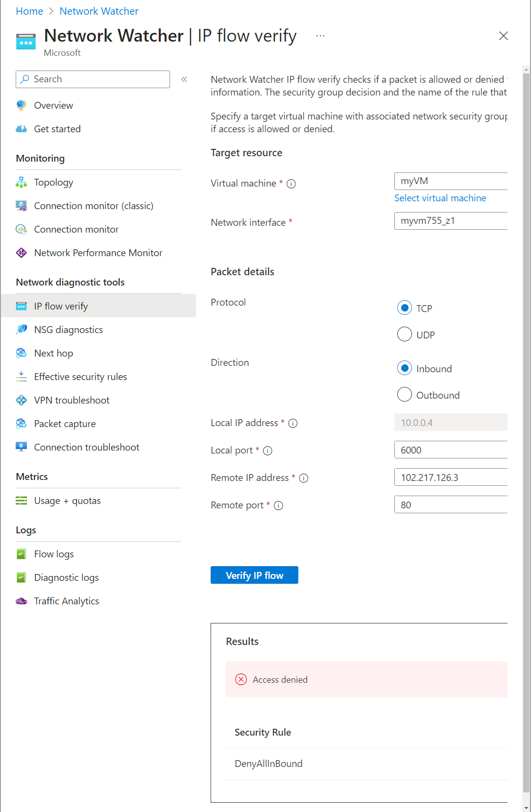Click the Select virtual machine link
This screenshot has width=531, height=812.
click(440, 198)
